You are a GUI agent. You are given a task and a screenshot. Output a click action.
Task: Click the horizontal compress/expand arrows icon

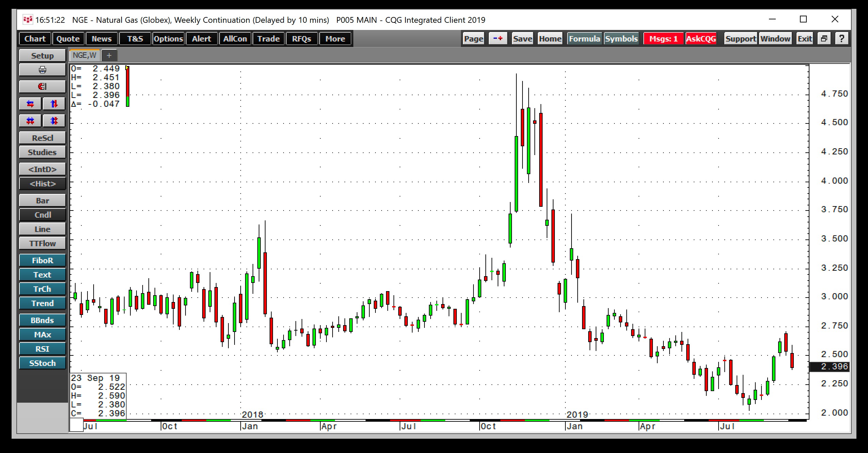[30, 120]
